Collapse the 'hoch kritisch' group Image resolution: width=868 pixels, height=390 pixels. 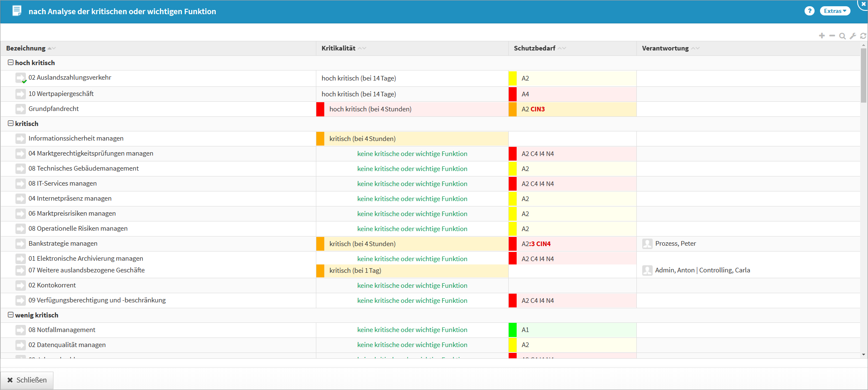pos(11,63)
